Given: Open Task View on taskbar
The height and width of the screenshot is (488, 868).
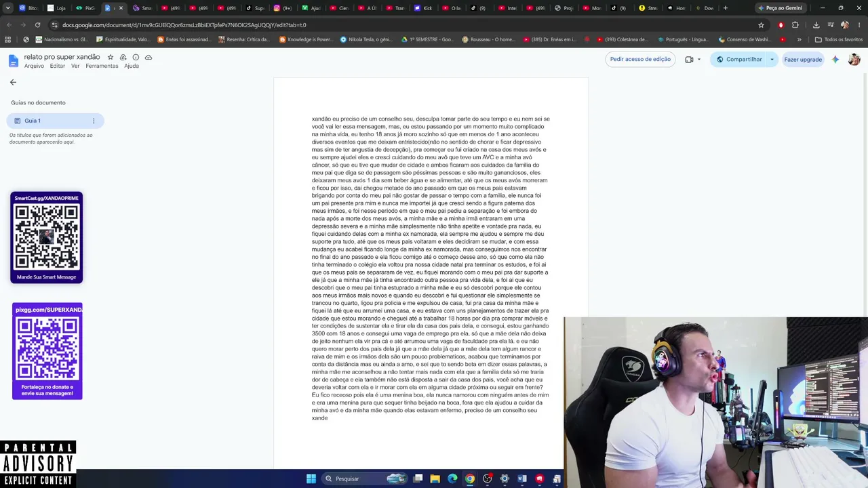Looking at the screenshot, I should pyautogui.click(x=418, y=479).
